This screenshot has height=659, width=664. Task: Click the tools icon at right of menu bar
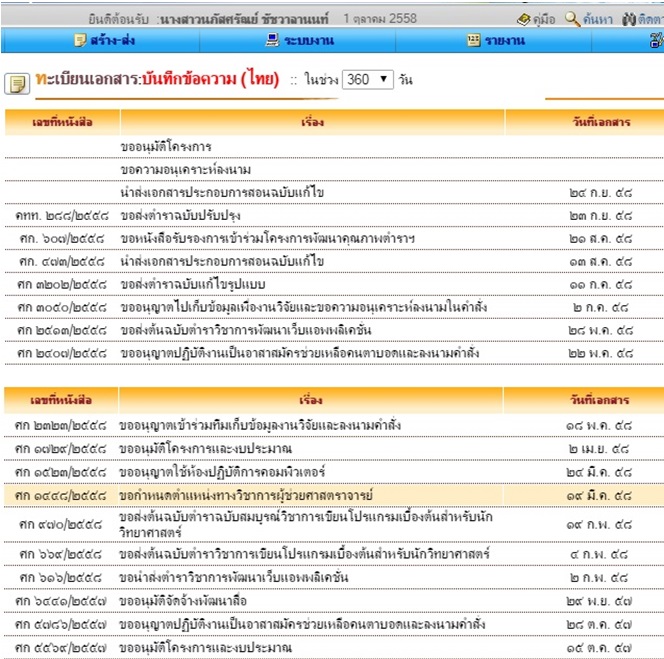(x=656, y=40)
